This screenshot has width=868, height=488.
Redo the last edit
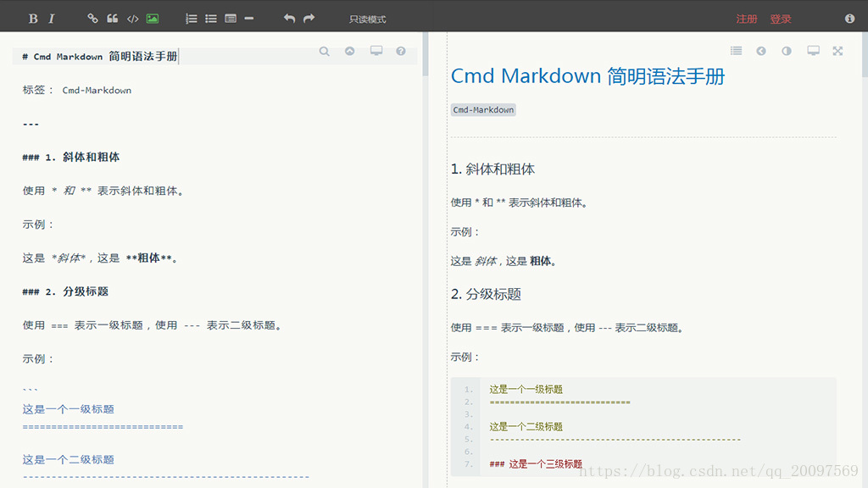click(x=309, y=19)
